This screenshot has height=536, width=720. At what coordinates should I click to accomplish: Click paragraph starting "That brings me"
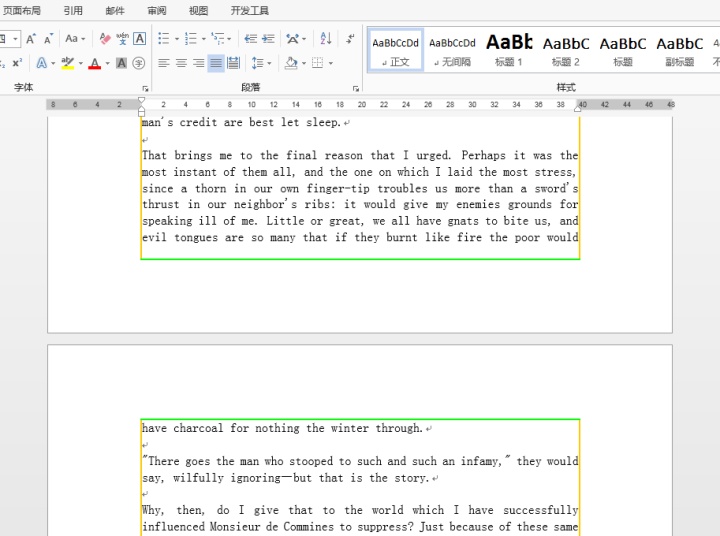[x=360, y=196]
